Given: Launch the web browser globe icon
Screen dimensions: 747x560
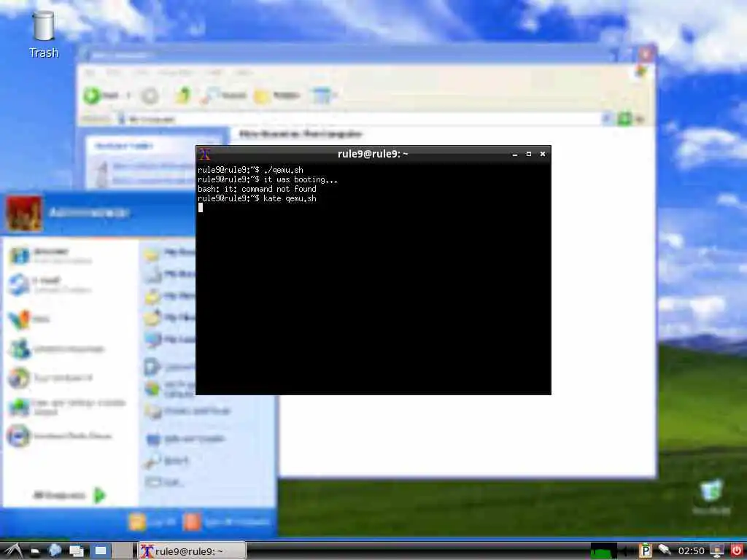Looking at the screenshot, I should pos(55,551).
